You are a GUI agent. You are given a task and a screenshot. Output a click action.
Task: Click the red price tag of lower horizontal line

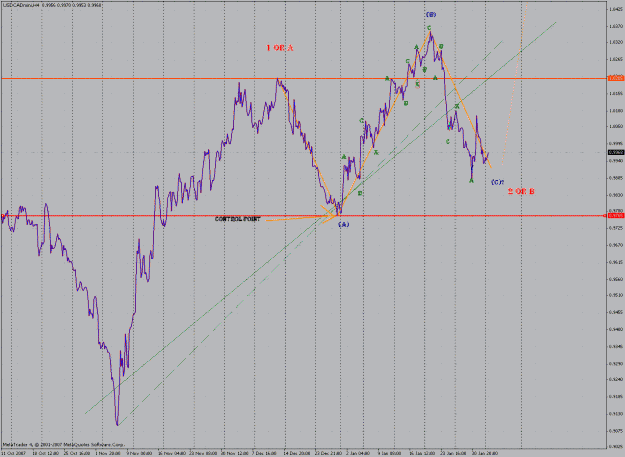(x=615, y=216)
